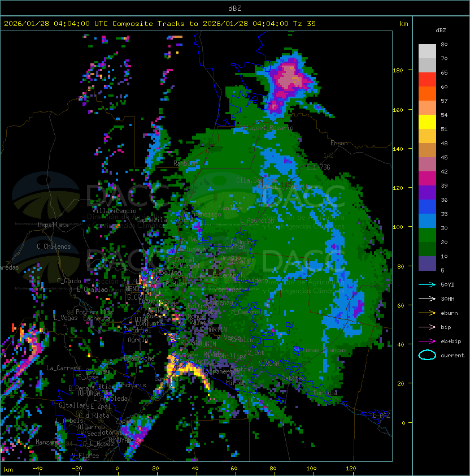Click the 'E_1+736' map label
Image resolution: width=470 pixels, height=476 pixels.
click(x=318, y=167)
